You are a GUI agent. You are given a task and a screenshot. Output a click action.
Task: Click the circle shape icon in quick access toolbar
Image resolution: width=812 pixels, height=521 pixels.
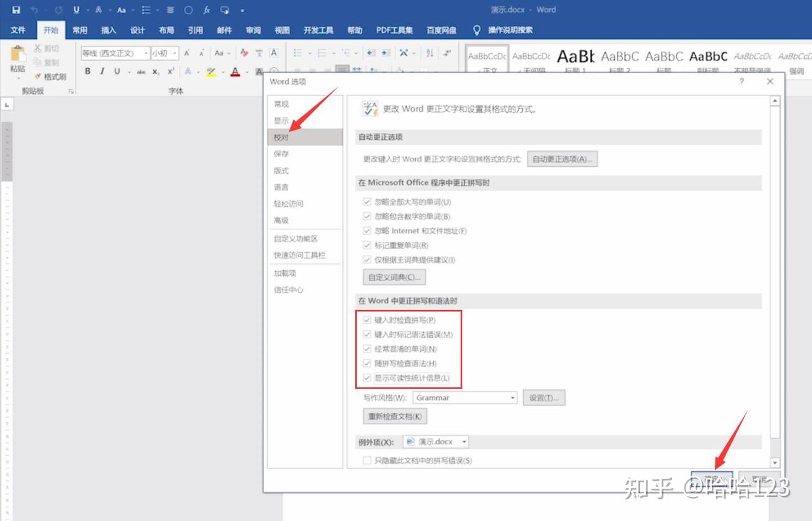(188, 10)
